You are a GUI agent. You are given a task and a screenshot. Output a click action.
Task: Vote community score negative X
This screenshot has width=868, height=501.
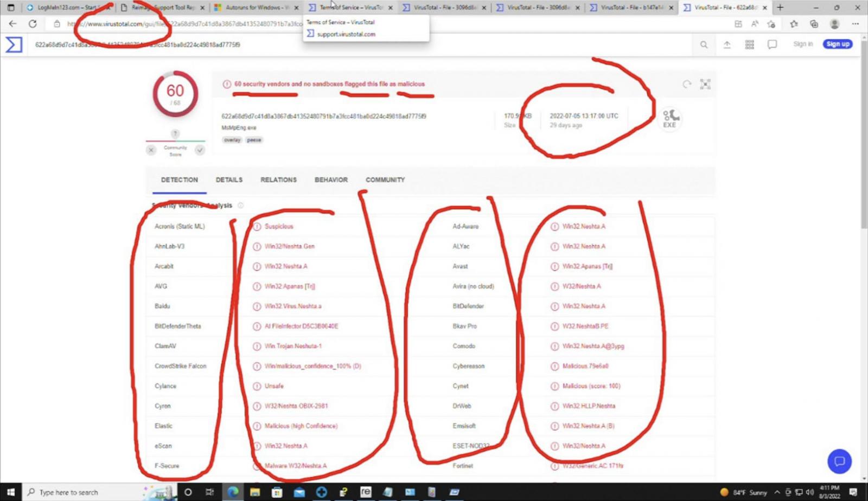click(x=151, y=150)
